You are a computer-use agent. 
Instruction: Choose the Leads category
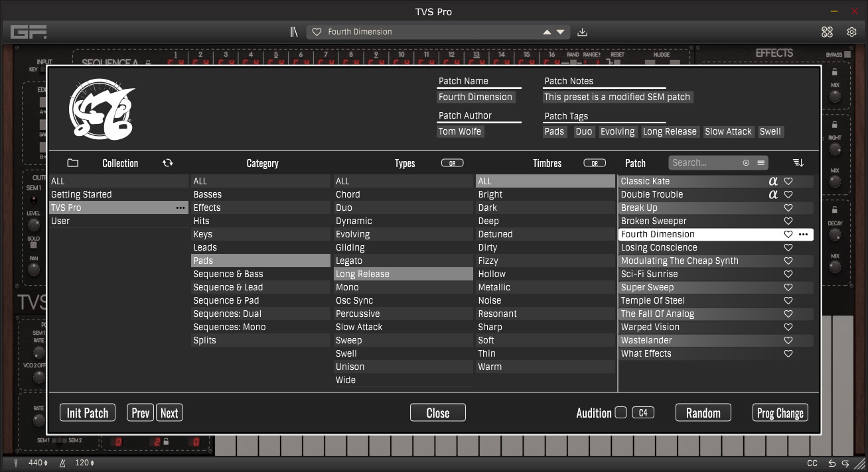point(261,247)
